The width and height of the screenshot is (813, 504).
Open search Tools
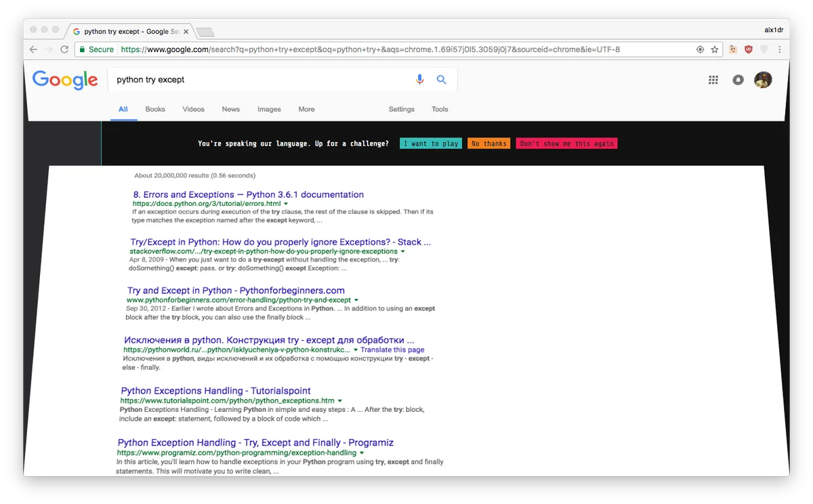(440, 109)
